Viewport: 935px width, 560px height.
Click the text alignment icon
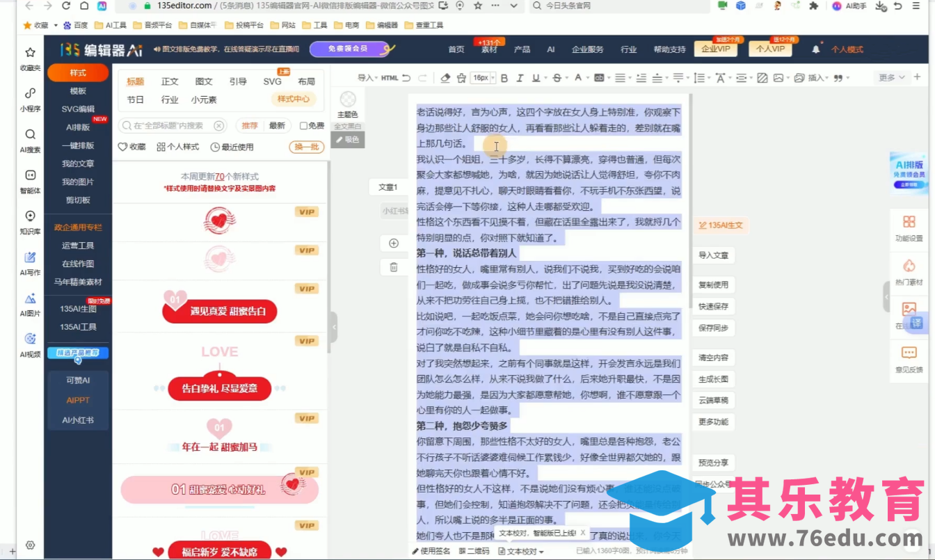click(619, 77)
